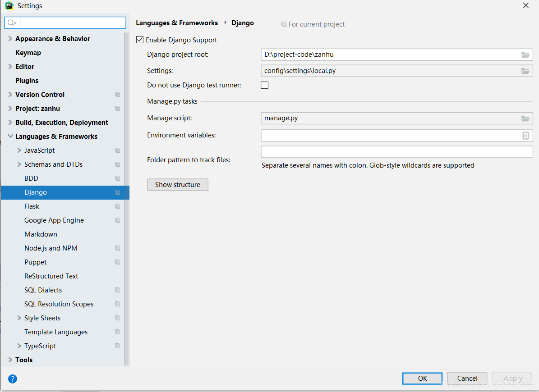Expand Project: zanhu section
Image resolution: width=539 pixels, height=392 pixels.
point(10,109)
